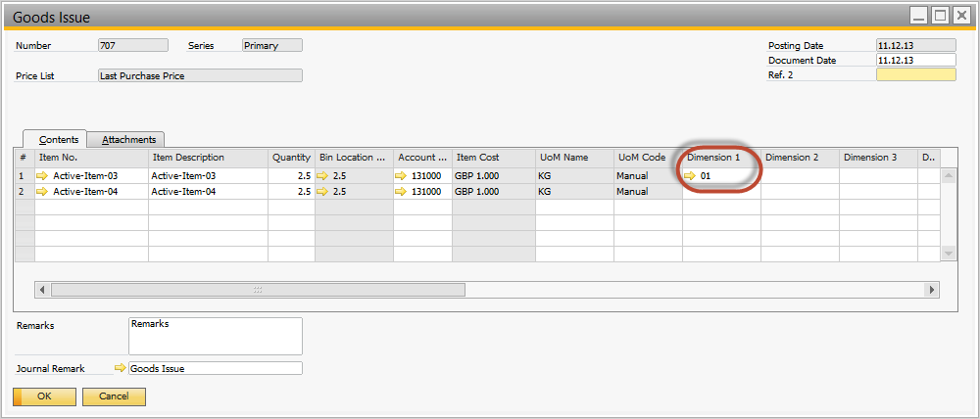
Task: Open bin location link arrow in row 2
Action: (x=324, y=192)
